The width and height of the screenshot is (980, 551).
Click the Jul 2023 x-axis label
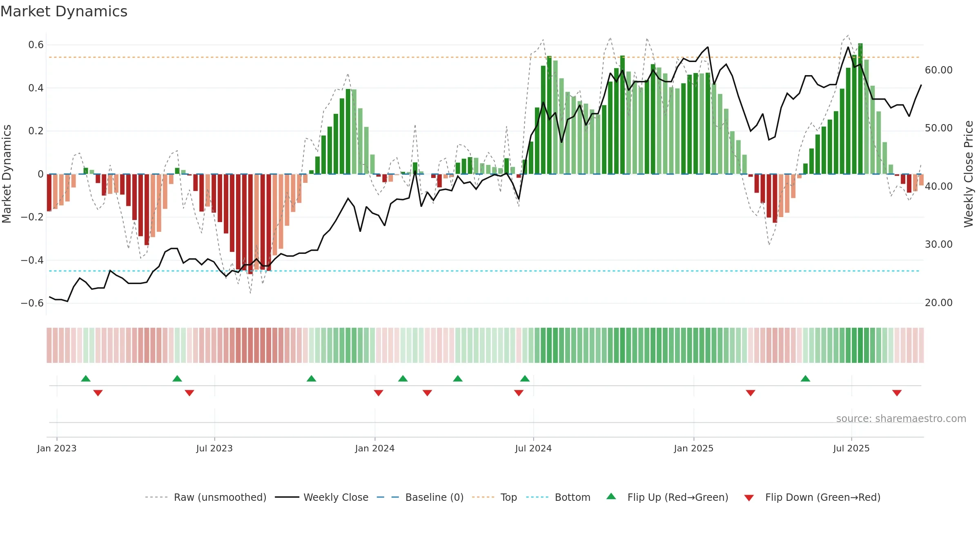214,449
